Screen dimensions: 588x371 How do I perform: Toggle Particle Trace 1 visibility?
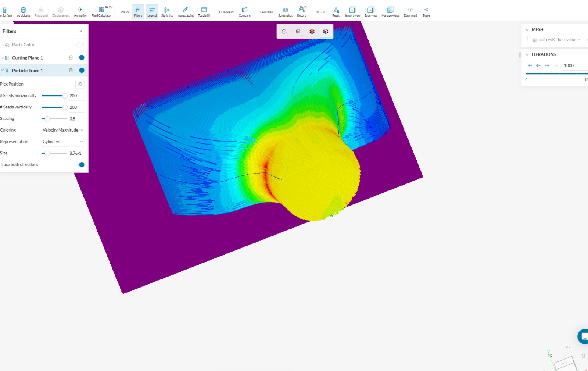[x=81, y=70]
